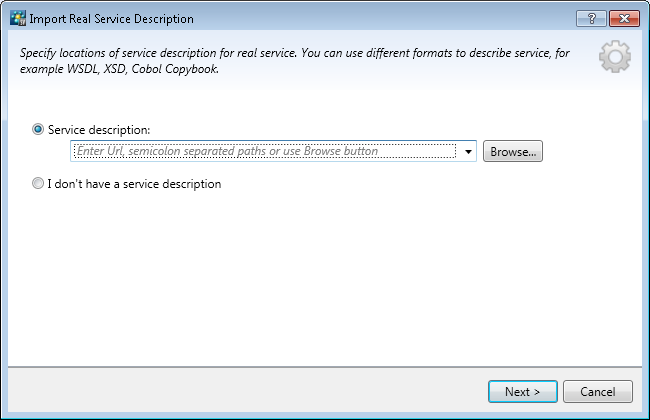Image resolution: width=650 pixels, height=420 pixels.
Task: Click the placeholder text in the combo box
Action: tap(228, 152)
